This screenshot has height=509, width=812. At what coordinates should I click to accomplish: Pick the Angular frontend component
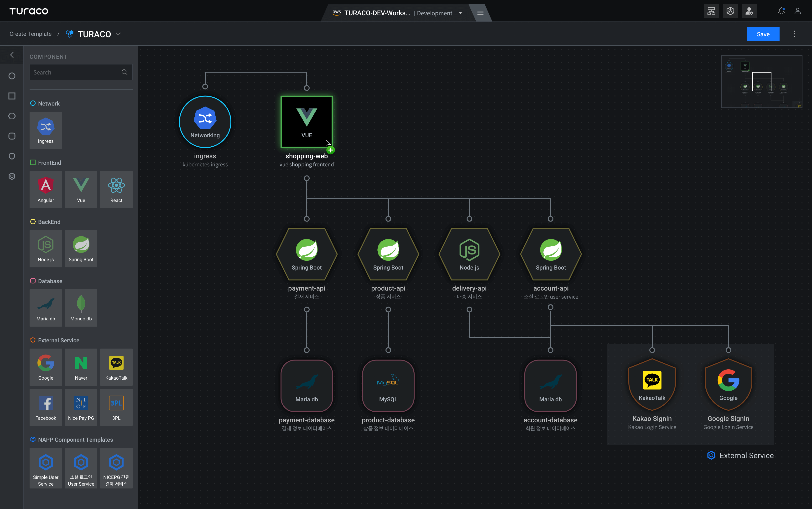[46, 190]
